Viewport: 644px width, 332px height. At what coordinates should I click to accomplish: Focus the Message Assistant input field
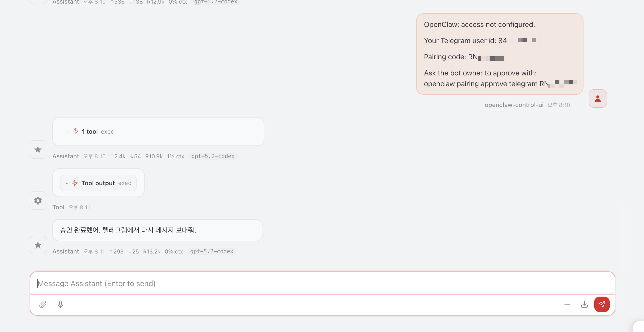322,283
